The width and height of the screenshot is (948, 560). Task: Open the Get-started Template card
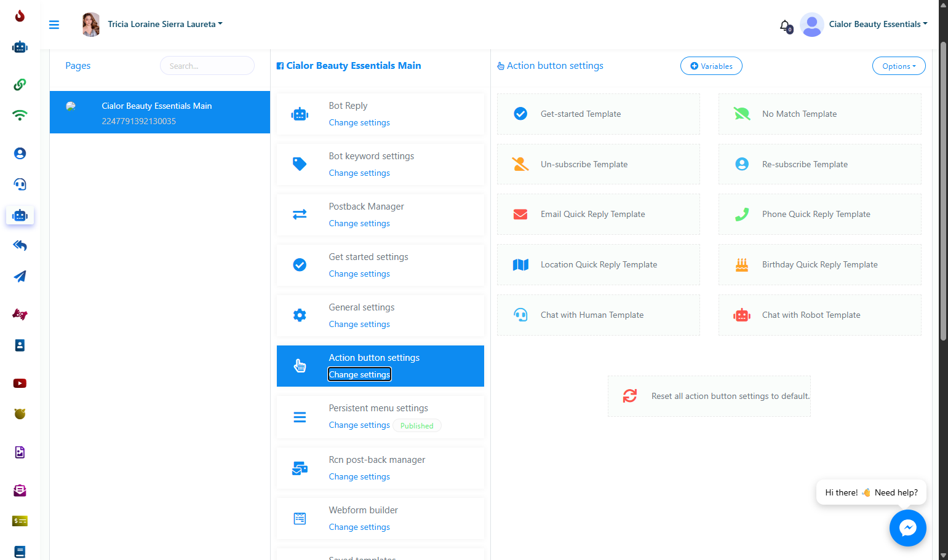point(599,114)
